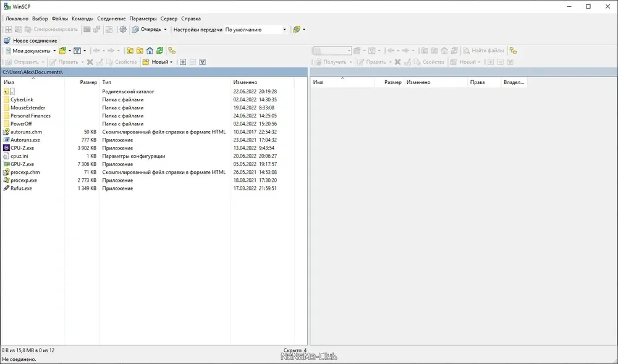
Task: Open the Команды menu
Action: coord(82,19)
